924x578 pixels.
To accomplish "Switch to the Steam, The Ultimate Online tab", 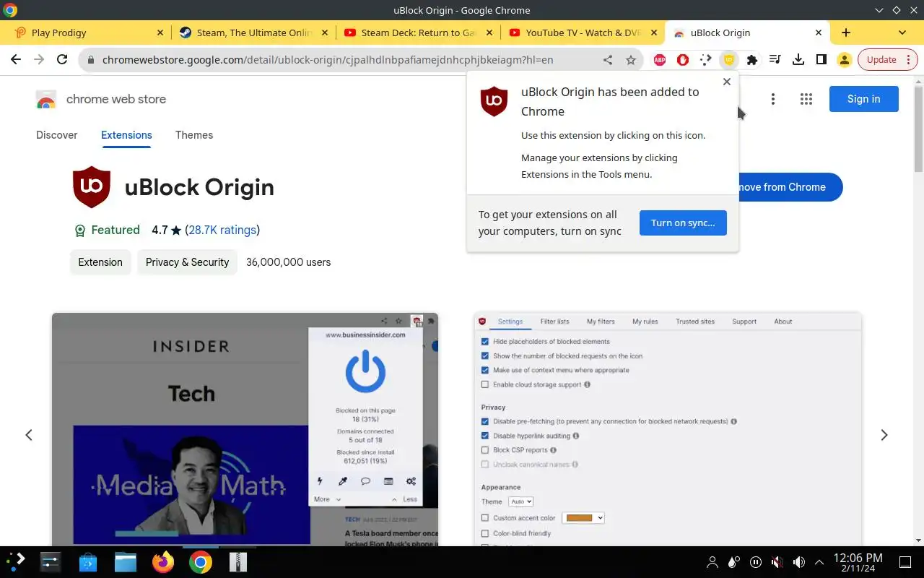I will 254,33.
